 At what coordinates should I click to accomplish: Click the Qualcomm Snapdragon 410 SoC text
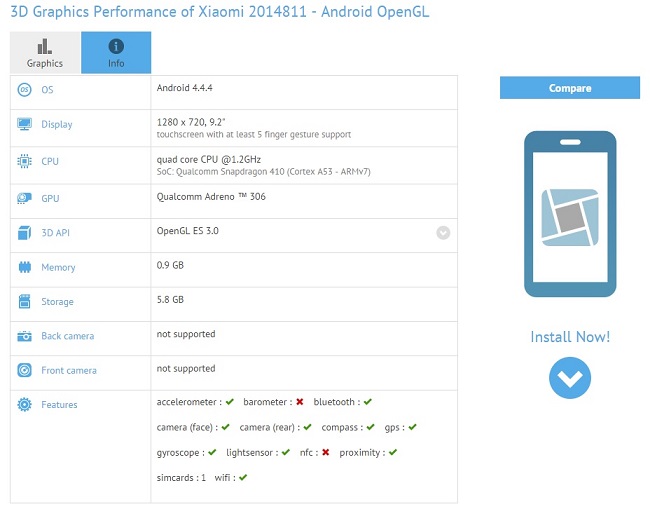(x=263, y=172)
